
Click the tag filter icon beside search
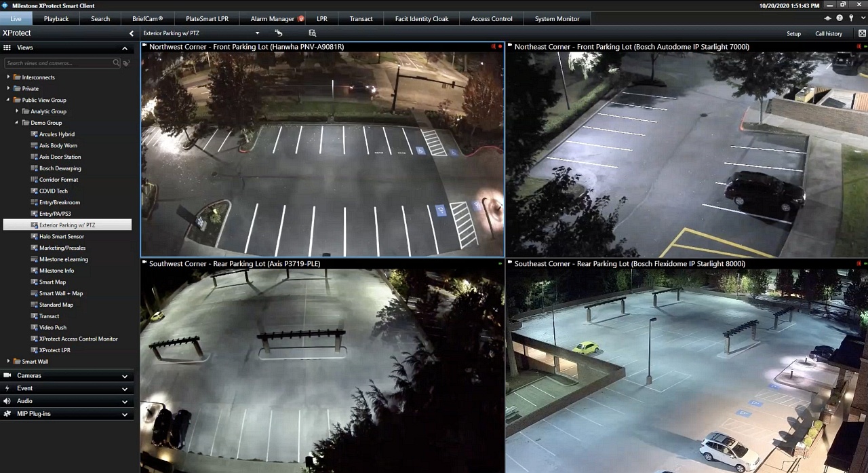(126, 63)
